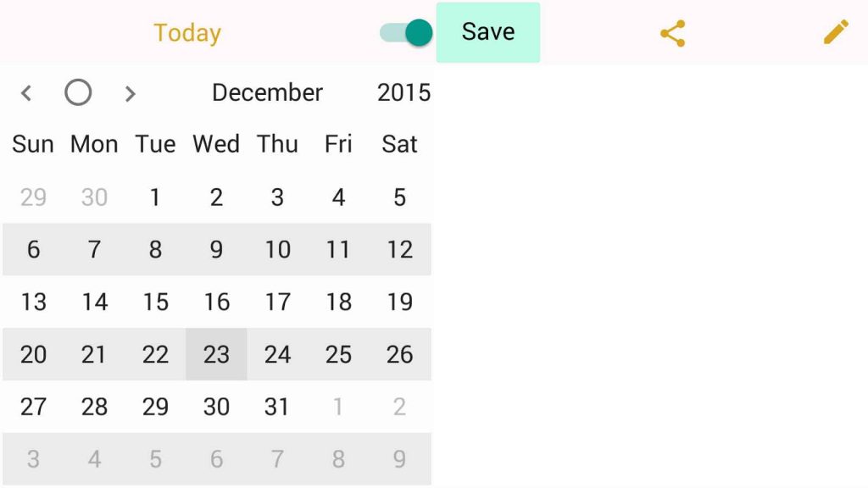Tap the share icon
The image size is (868, 488).
pyautogui.click(x=672, y=34)
